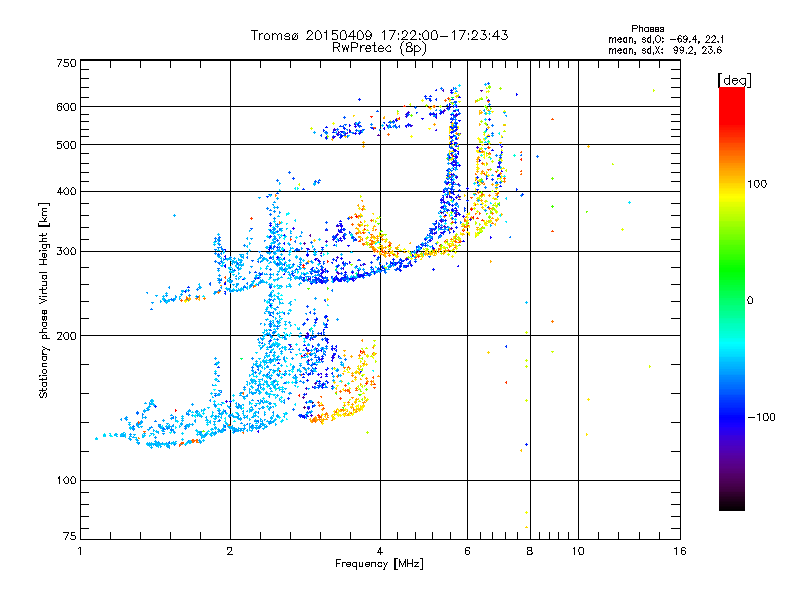Click the '750' height axis tick label
This screenshot has height=600, width=800.
pos(67,63)
